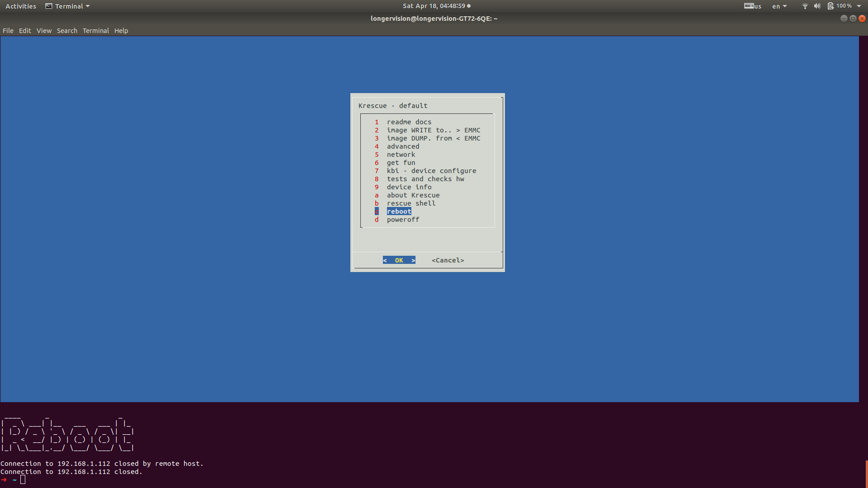Choose the 'poweroff' option
The width and height of the screenshot is (868, 488).
point(403,220)
